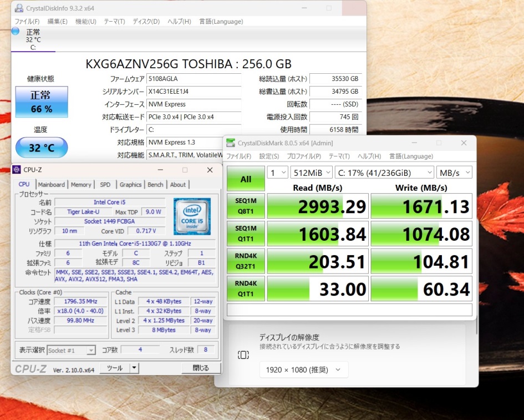524x420 pixels.
Task: Open the 1920 × 1080 resolution dropdown
Action: (304, 370)
